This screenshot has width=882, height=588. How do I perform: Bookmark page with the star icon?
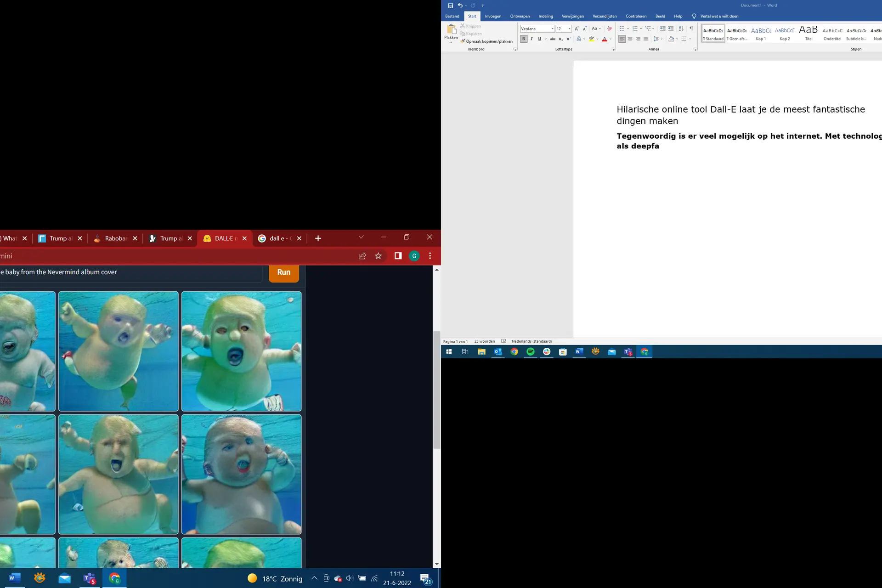[x=379, y=256]
